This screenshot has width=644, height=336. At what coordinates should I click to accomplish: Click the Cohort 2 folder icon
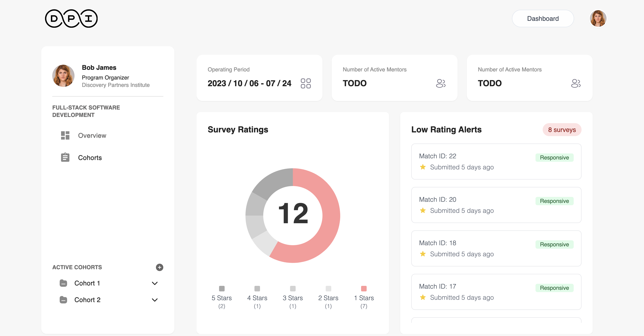pos(64,299)
